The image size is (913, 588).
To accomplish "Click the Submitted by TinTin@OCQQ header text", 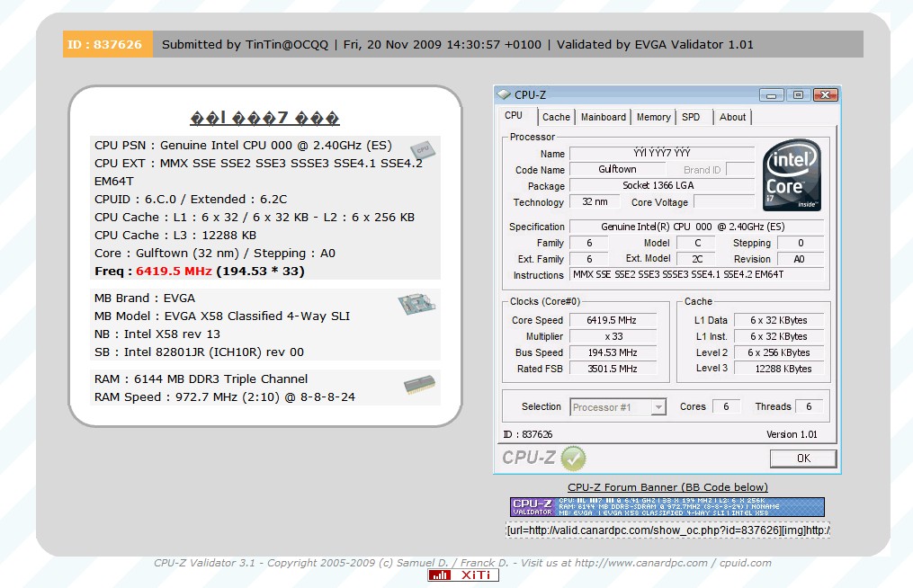I will pos(246,44).
